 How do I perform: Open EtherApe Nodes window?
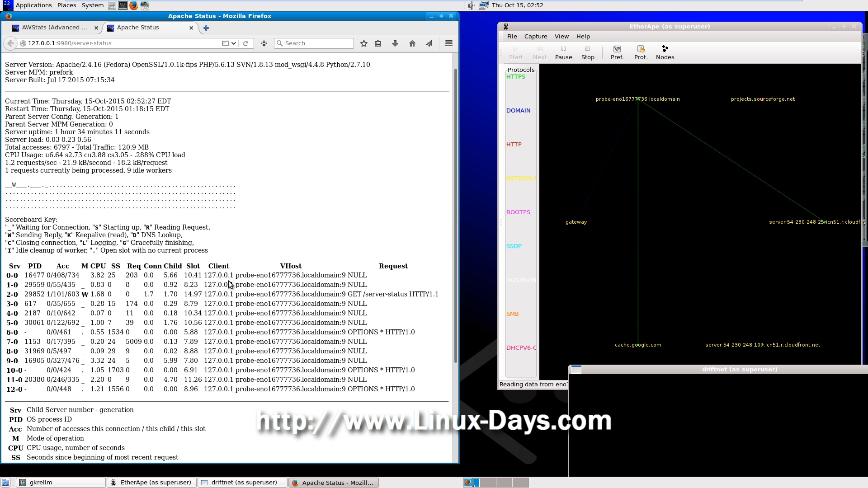[665, 53]
